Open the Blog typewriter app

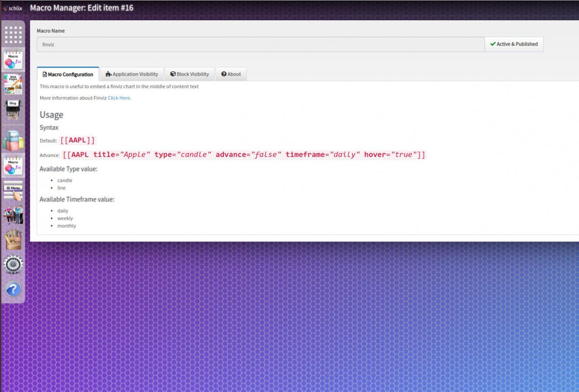[13, 110]
